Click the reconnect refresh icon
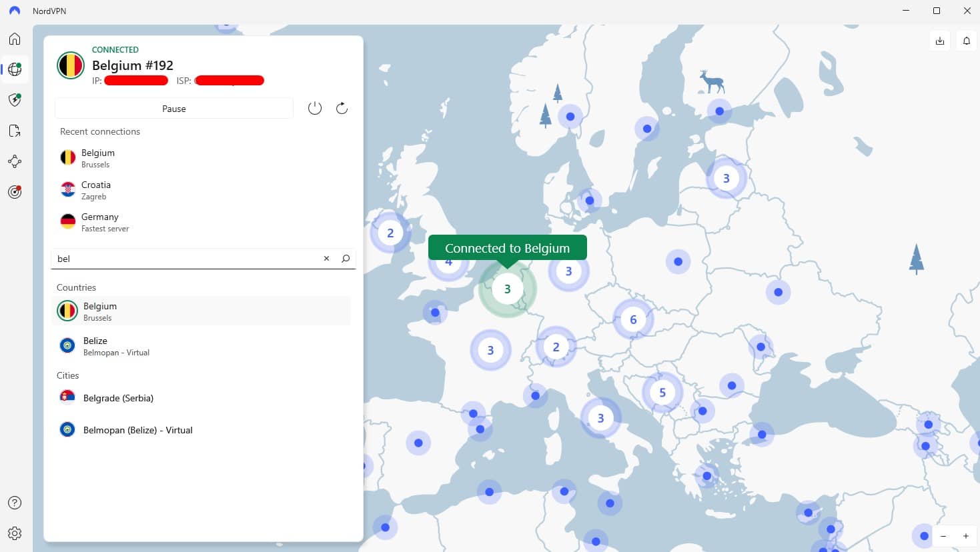This screenshot has width=980, height=552. tap(342, 108)
